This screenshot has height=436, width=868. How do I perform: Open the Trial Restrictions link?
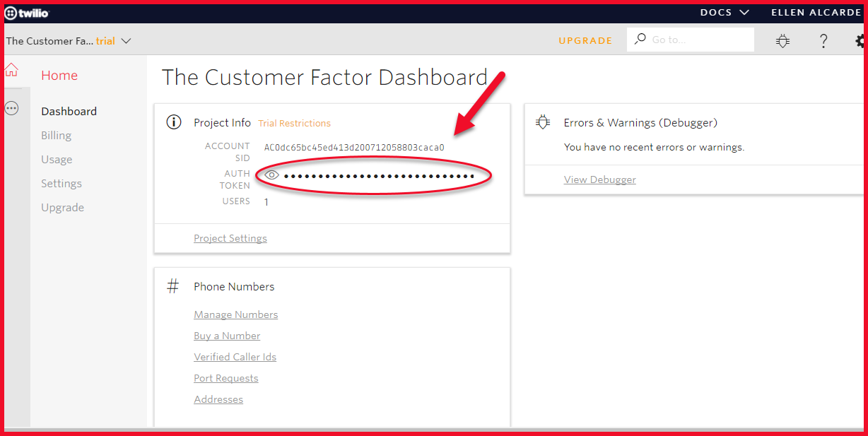295,123
